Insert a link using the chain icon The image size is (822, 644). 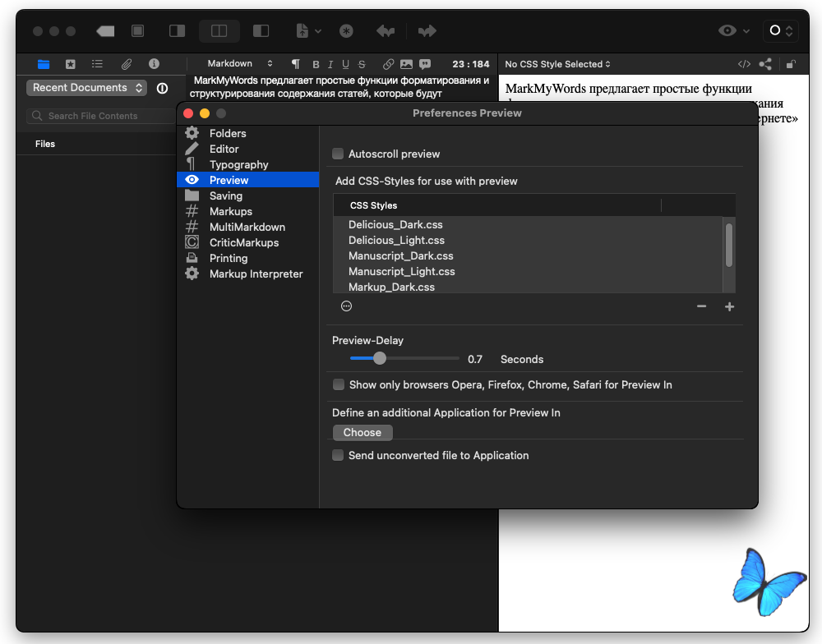tap(387, 64)
